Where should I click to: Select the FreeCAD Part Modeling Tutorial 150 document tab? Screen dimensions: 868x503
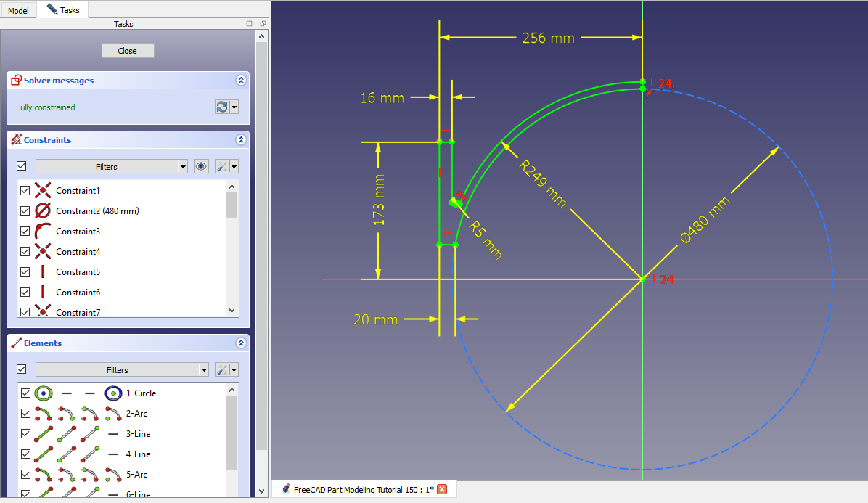click(x=358, y=489)
